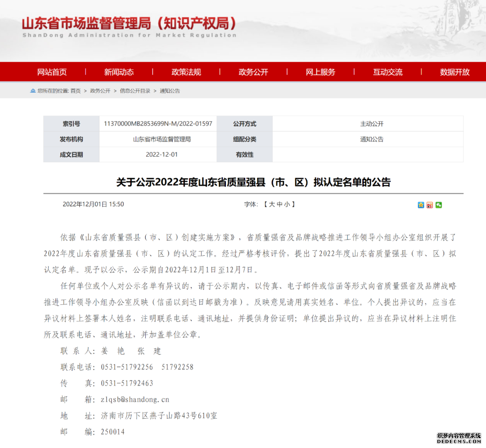Viewport: 486px width, 448px height.
Task: Open 政策法规 navigation menu
Action: pyautogui.click(x=186, y=72)
